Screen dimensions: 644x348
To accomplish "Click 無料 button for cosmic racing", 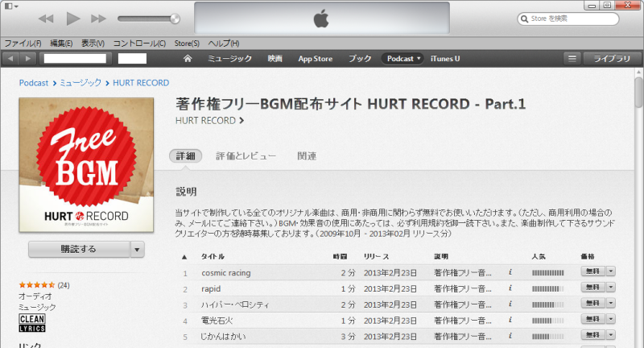I will pyautogui.click(x=593, y=271).
